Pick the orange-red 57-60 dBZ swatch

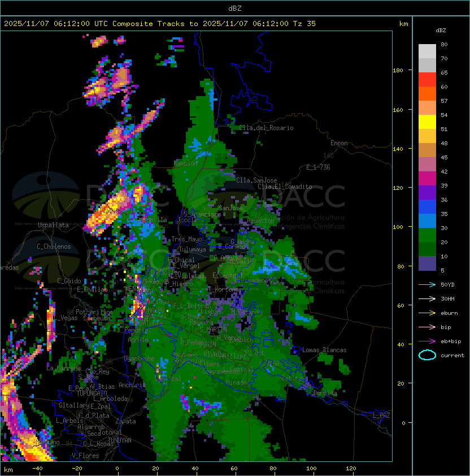pyautogui.click(x=427, y=94)
